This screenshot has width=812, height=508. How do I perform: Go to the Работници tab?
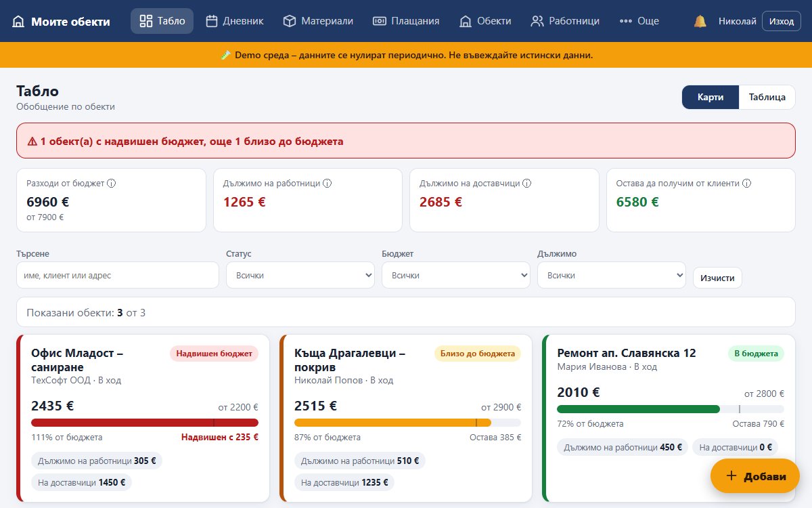click(x=565, y=21)
